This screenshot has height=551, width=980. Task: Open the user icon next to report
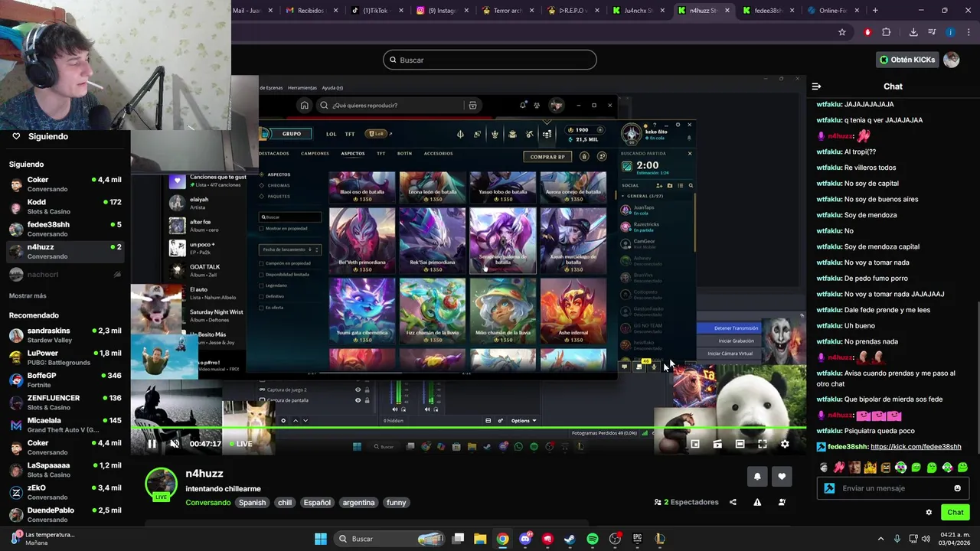click(x=782, y=502)
